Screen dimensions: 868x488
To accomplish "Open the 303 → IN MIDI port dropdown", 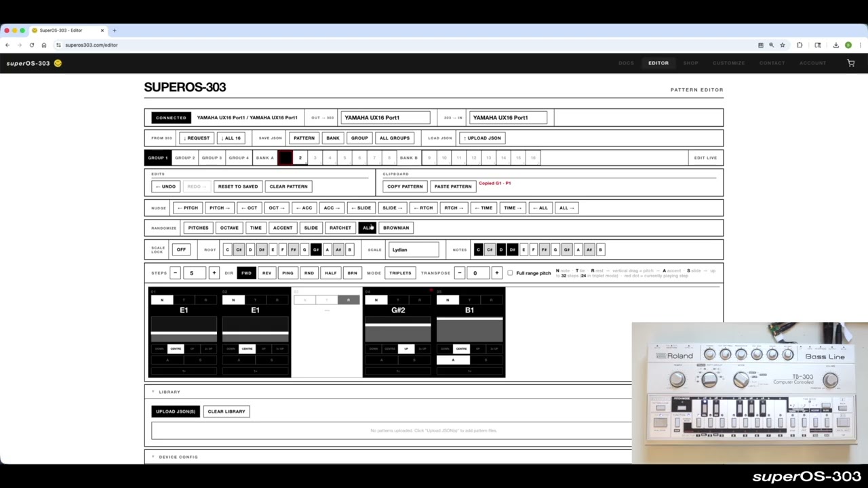I will 508,117.
